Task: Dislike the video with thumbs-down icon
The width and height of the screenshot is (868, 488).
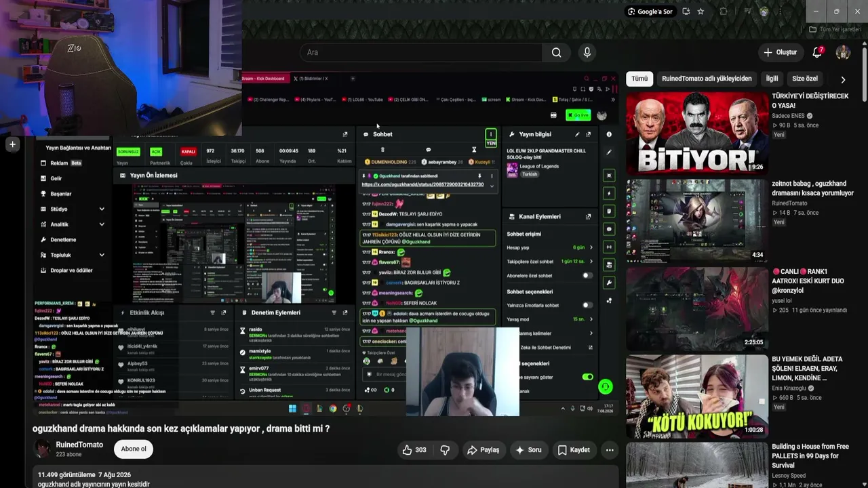Action: point(445,450)
